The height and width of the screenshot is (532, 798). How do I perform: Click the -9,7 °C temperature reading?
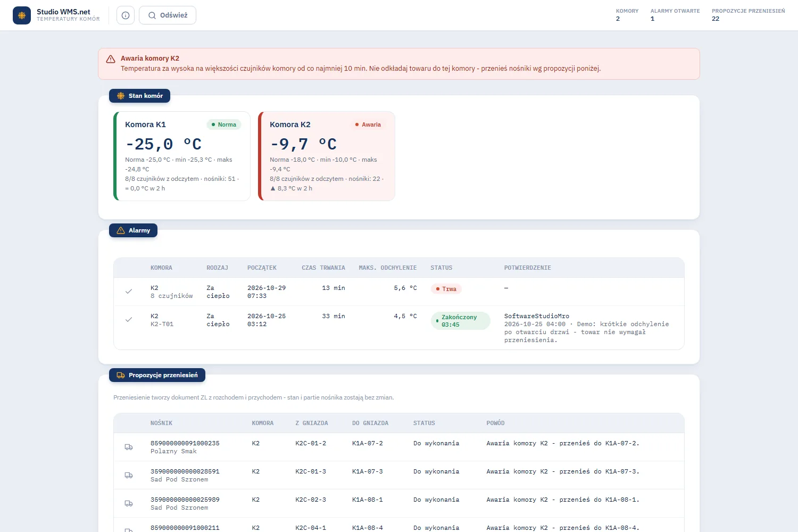303,144
